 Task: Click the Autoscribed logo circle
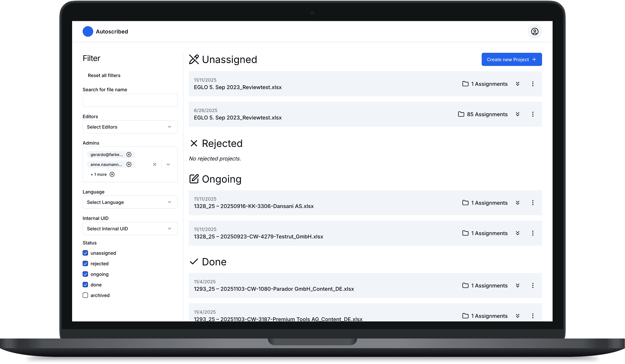[88, 31]
